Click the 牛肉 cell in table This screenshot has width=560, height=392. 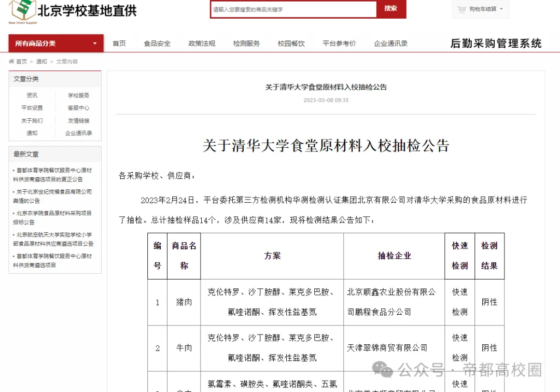[184, 348]
